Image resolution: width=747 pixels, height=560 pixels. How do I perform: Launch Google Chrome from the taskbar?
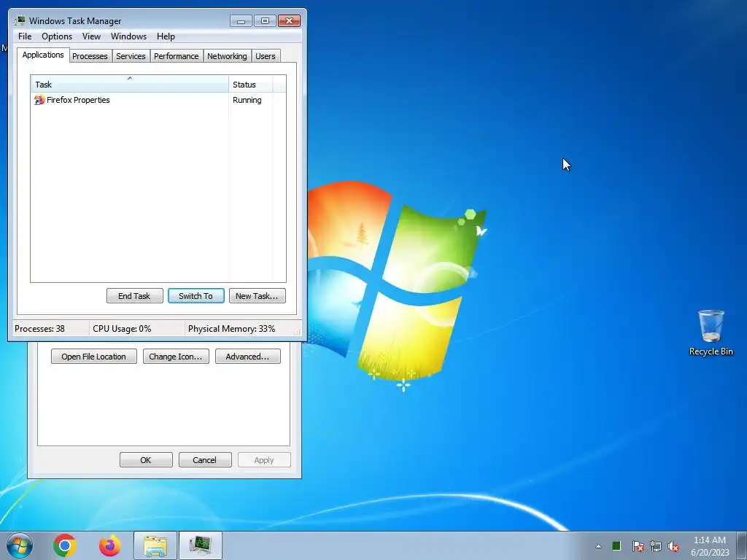(x=65, y=545)
